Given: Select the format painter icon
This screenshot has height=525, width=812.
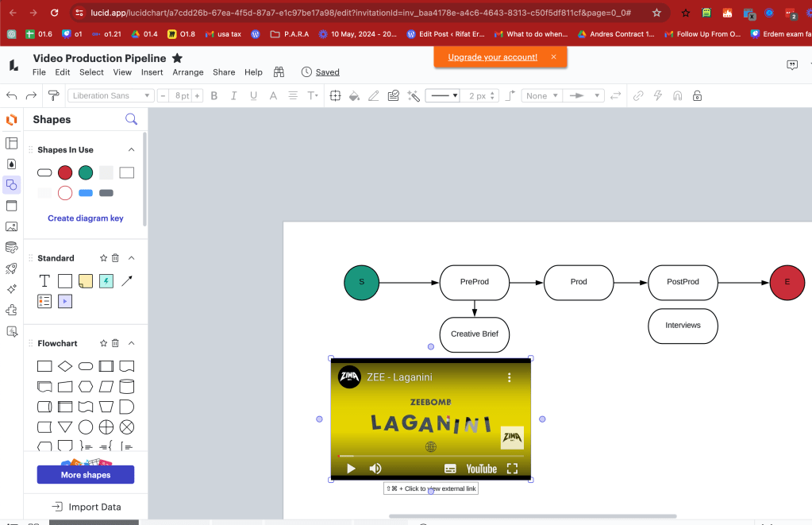Looking at the screenshot, I should point(53,95).
